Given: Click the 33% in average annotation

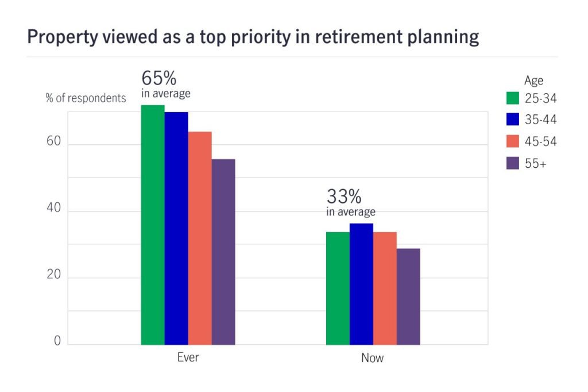Looking at the screenshot, I should click(x=351, y=202).
